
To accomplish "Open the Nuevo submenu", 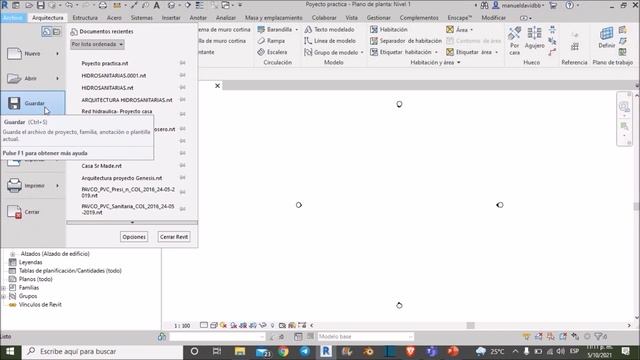I will 33,53.
